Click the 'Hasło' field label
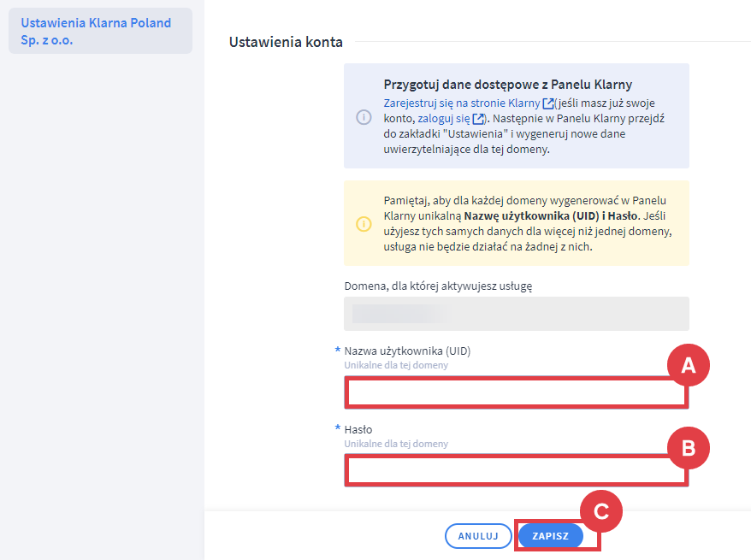751x560 pixels. (x=358, y=429)
